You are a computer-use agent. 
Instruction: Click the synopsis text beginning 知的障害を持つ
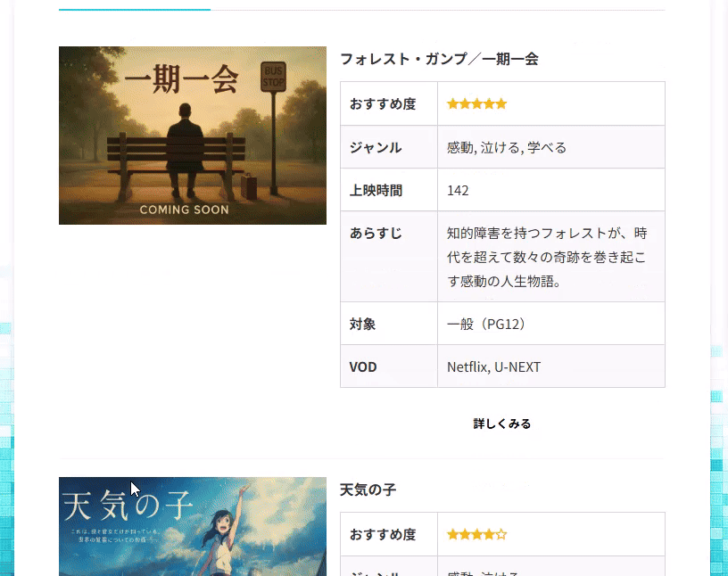pos(547,257)
